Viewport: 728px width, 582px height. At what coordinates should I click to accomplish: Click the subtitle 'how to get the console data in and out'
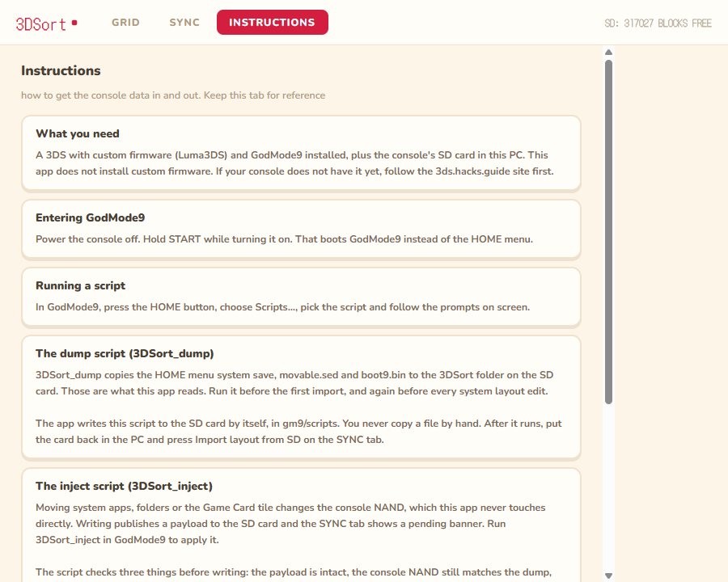173,95
